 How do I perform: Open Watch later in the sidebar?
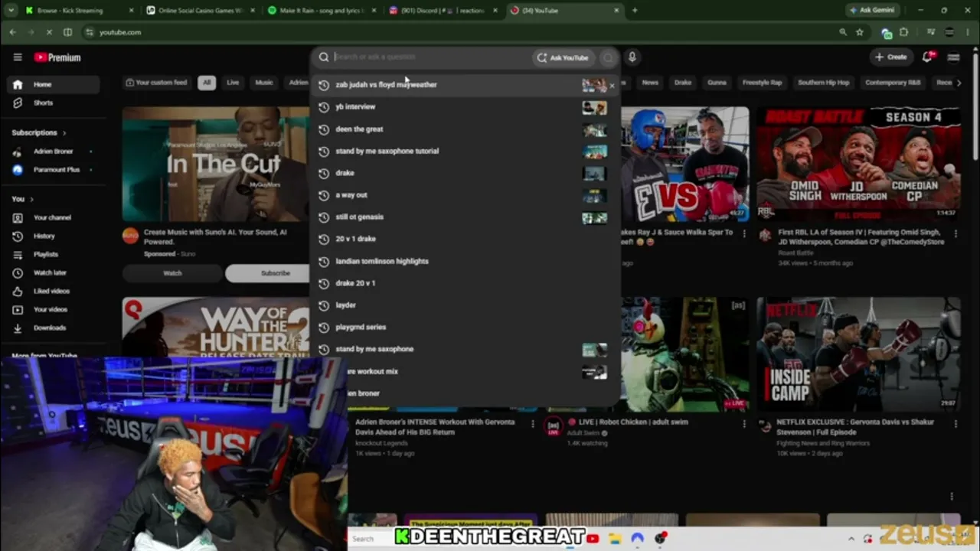[54, 272]
